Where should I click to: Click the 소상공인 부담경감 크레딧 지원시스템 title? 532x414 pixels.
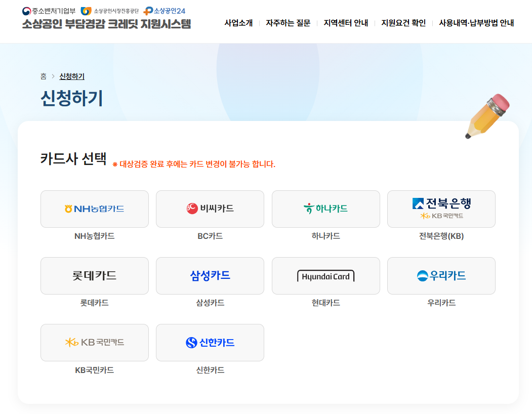pos(106,24)
